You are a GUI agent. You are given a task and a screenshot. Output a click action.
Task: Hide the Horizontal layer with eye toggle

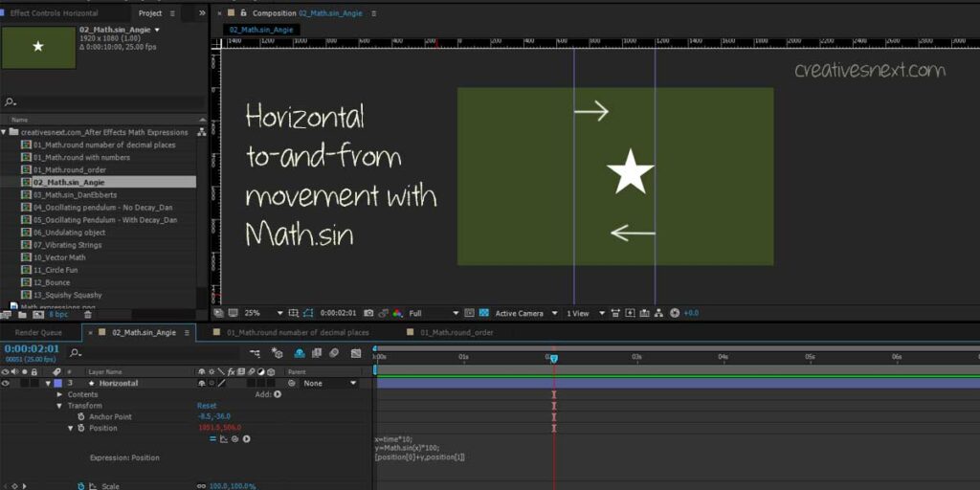pos(6,383)
